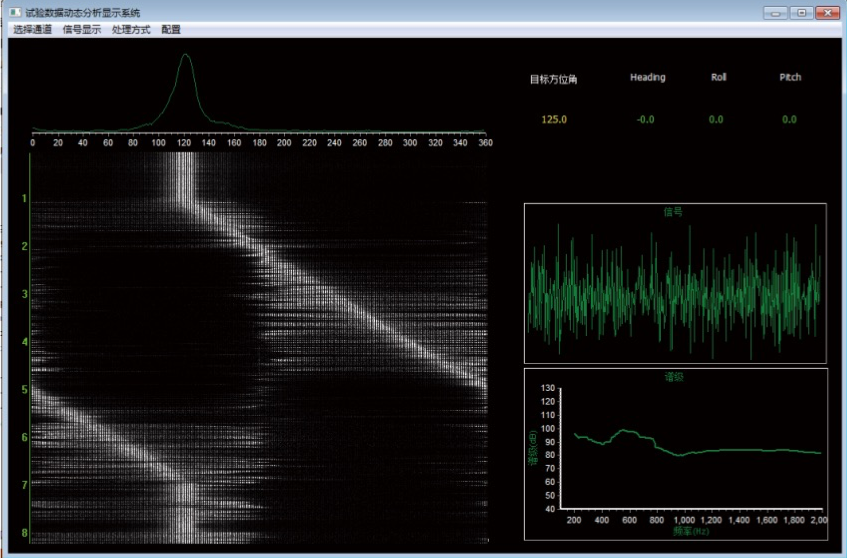
Task: Minimize the analysis window
Action: (775, 13)
